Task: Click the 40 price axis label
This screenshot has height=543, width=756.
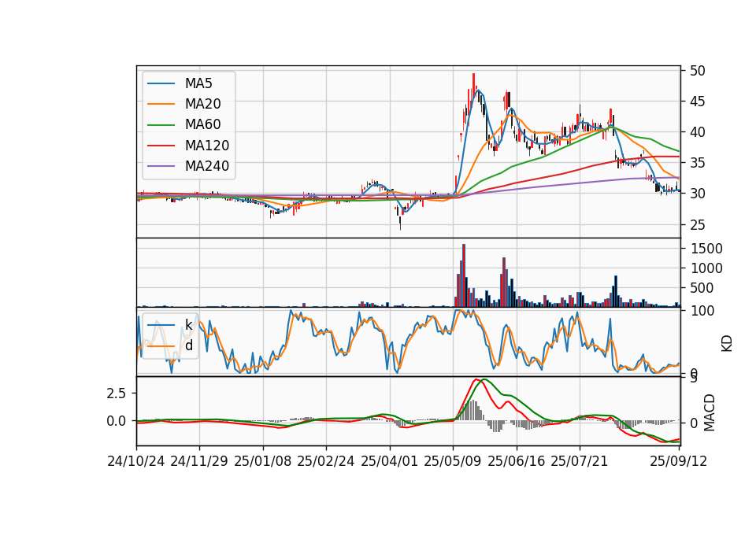Action: tap(698, 132)
